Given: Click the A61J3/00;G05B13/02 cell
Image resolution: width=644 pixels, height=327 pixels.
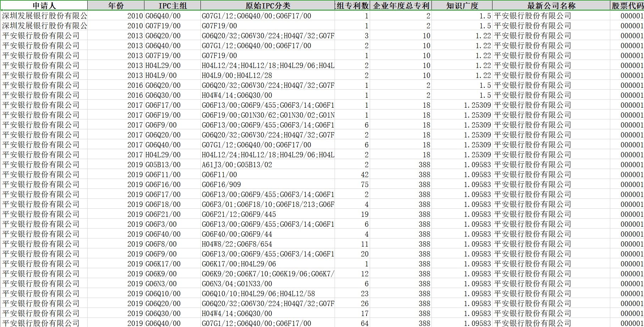Looking at the screenshot, I should pyautogui.click(x=237, y=165).
